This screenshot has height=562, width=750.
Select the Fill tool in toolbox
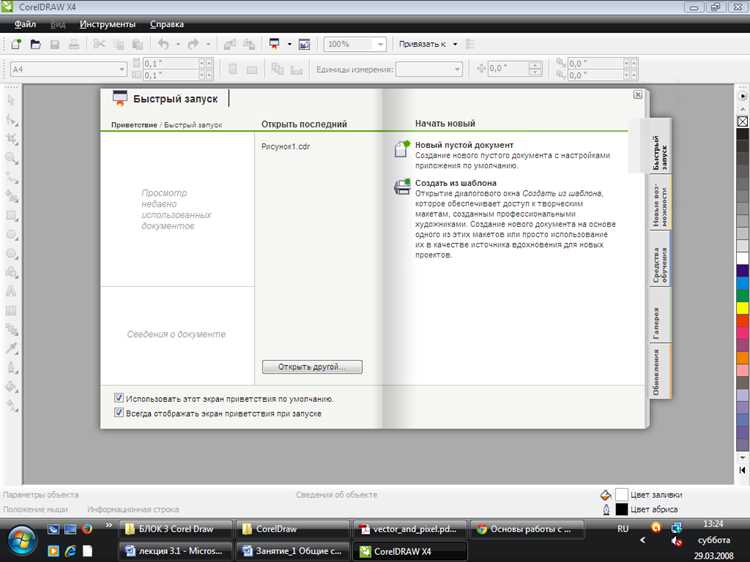point(11,386)
